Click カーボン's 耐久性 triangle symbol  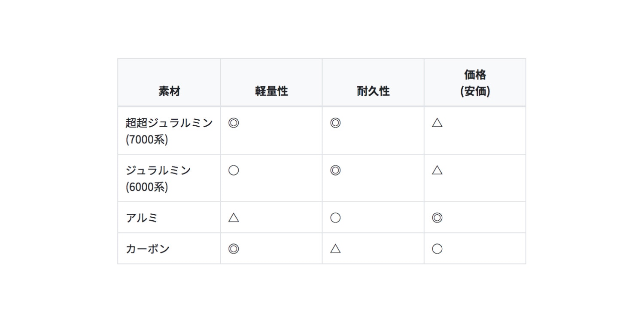(335, 249)
